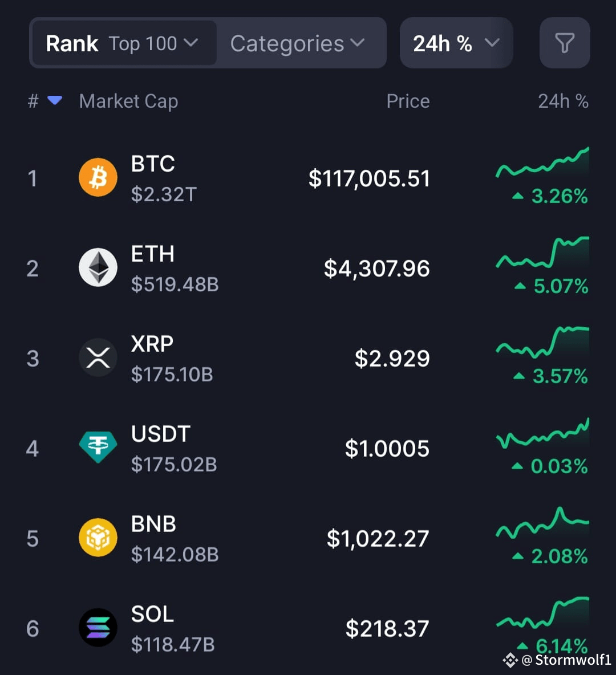Select the BNB yellow logo
The image size is (616, 675).
98,537
